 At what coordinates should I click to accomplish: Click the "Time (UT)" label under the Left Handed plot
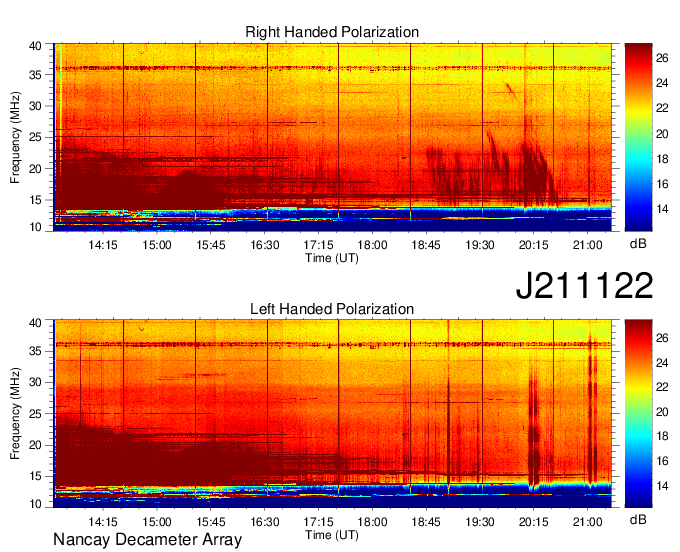click(332, 535)
